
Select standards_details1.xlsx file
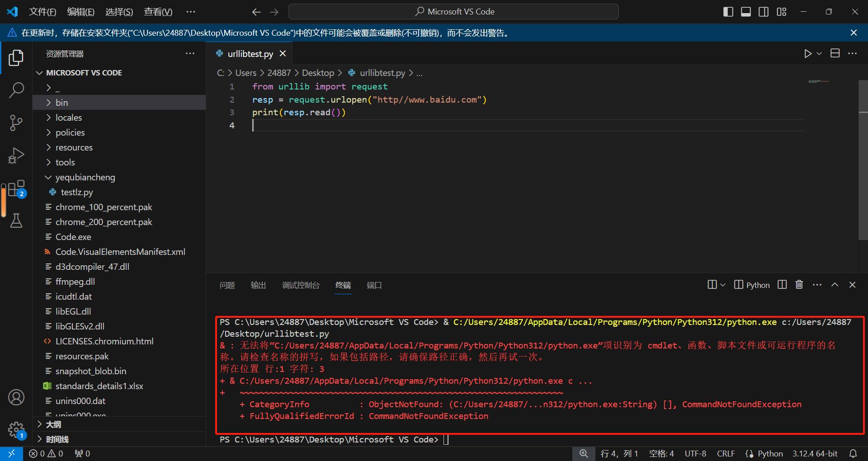click(119, 386)
